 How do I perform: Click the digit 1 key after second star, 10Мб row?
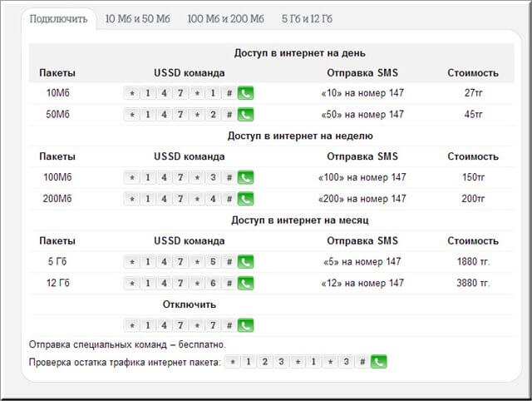point(213,93)
